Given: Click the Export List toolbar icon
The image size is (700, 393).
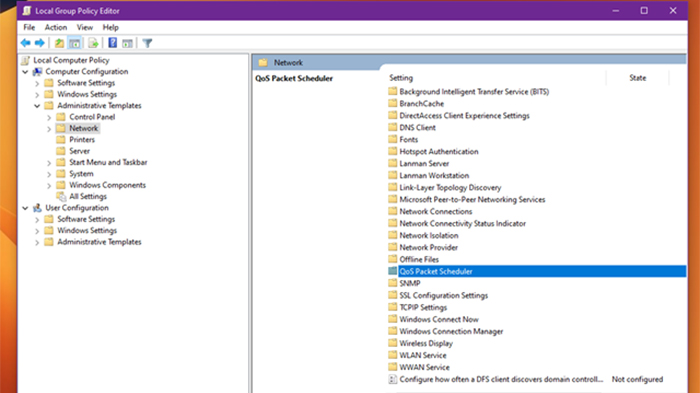Looking at the screenshot, I should click(x=93, y=43).
